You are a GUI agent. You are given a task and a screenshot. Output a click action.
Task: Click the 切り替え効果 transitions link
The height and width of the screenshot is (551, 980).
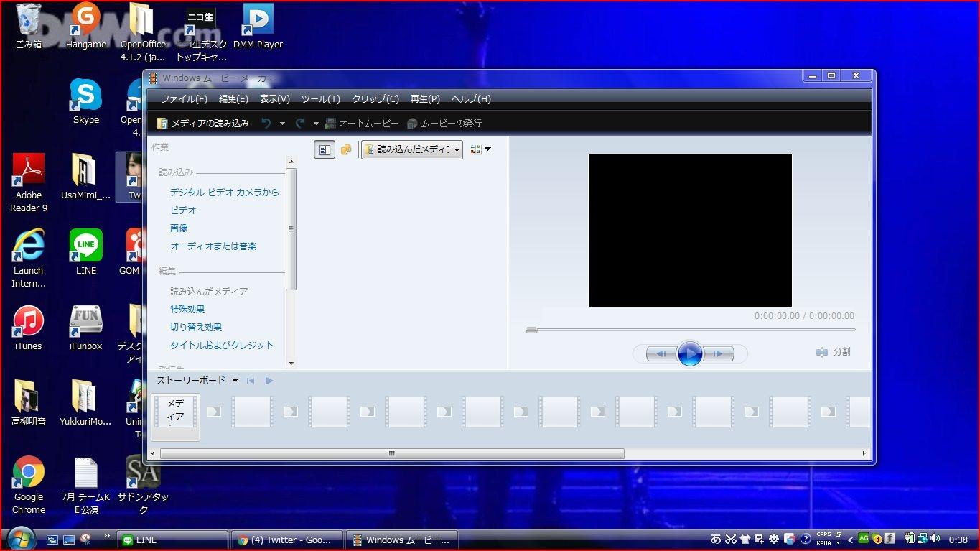pos(196,328)
